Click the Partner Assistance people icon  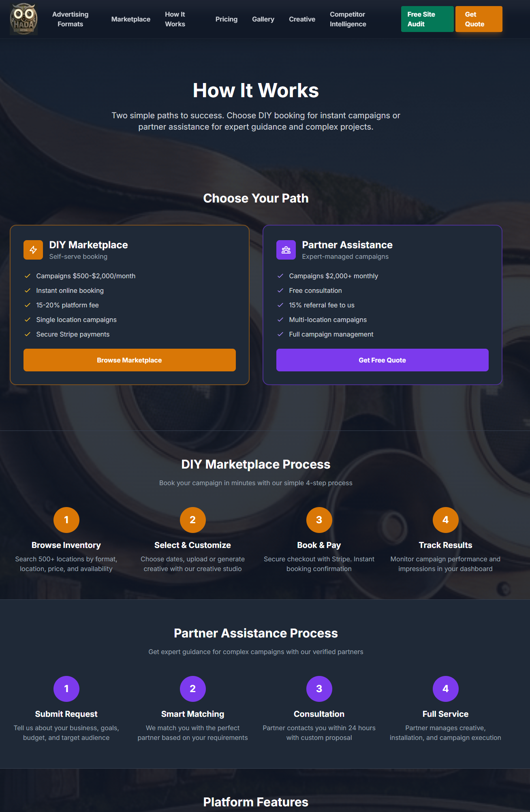[286, 250]
